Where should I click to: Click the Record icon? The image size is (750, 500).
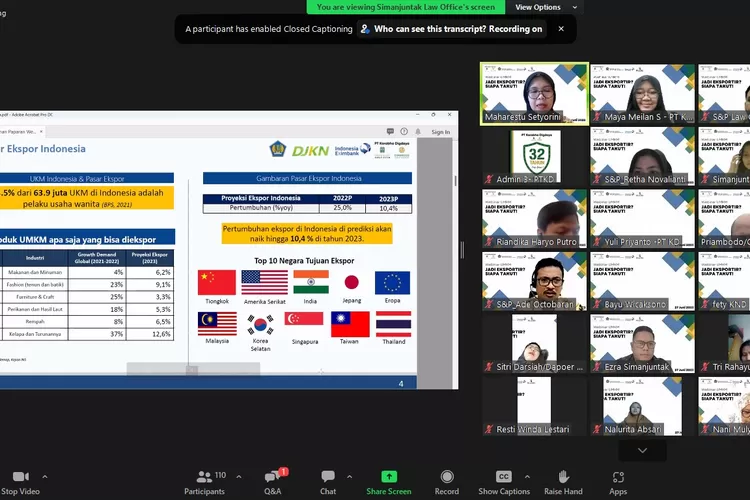pyautogui.click(x=447, y=476)
